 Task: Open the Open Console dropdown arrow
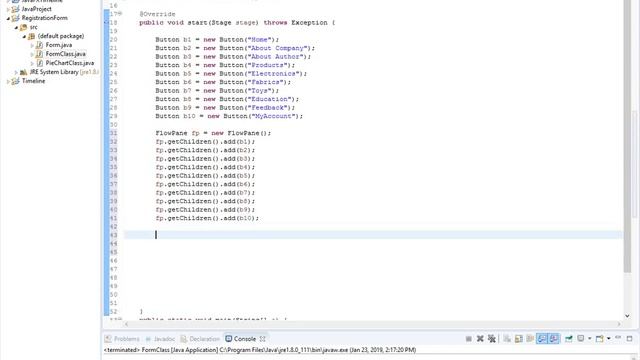609,338
